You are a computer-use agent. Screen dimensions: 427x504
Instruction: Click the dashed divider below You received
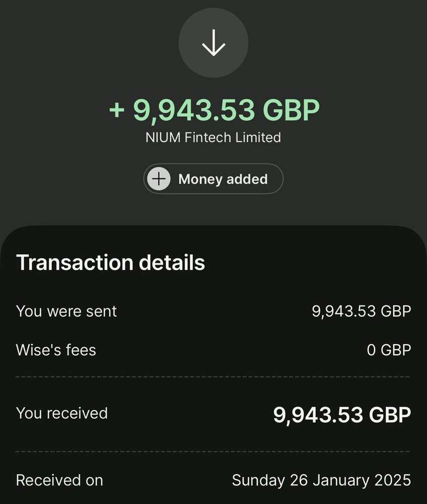click(x=213, y=451)
